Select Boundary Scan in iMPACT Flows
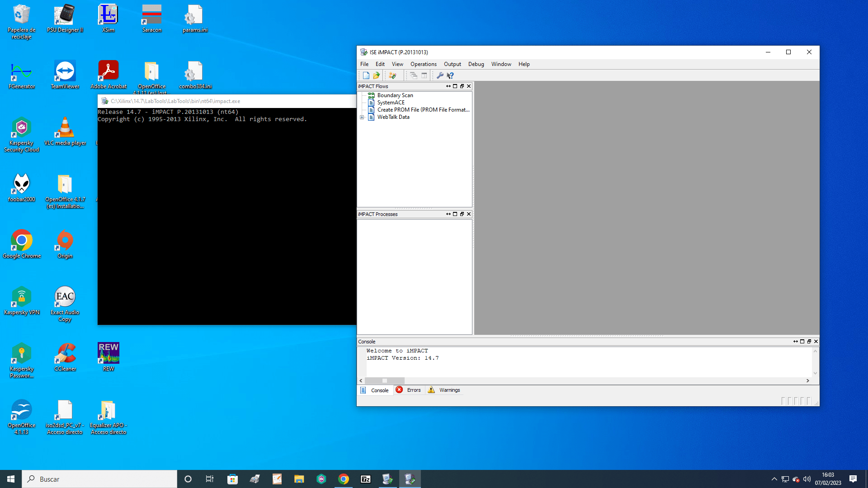 (x=395, y=95)
